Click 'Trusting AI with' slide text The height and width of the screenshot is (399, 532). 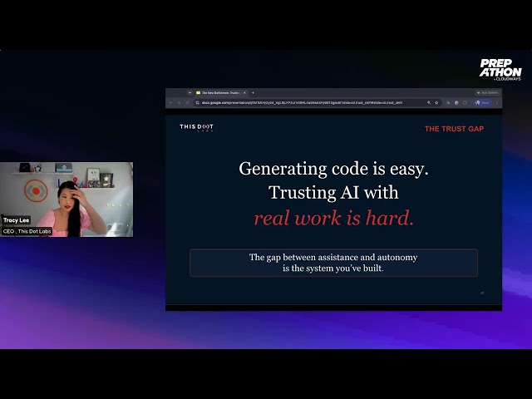[333, 192]
